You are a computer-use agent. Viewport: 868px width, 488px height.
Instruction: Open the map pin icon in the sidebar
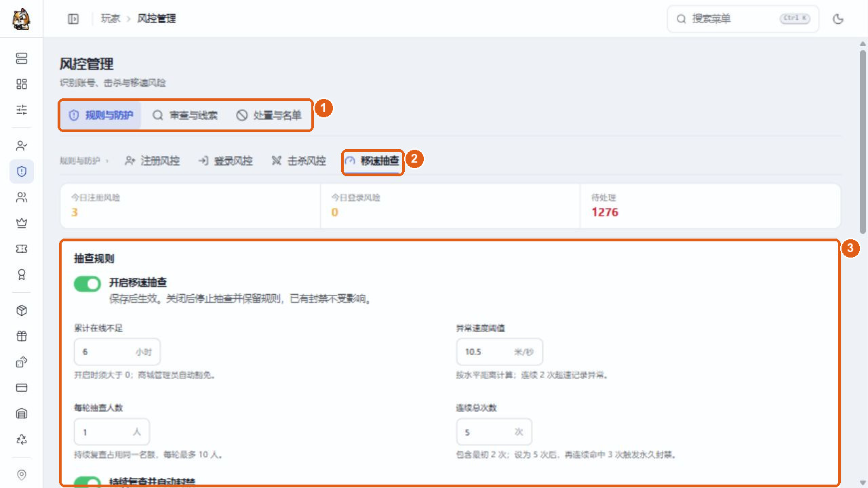pos(22,475)
